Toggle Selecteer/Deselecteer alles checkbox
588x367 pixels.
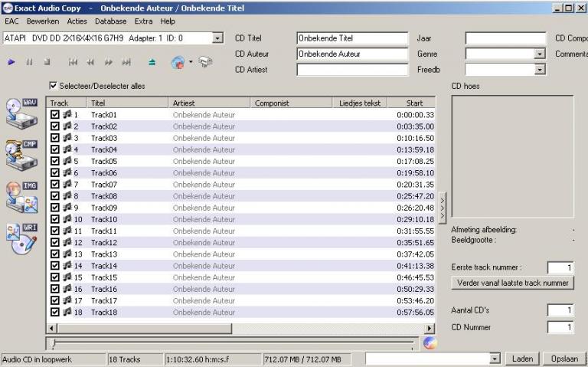pos(54,86)
